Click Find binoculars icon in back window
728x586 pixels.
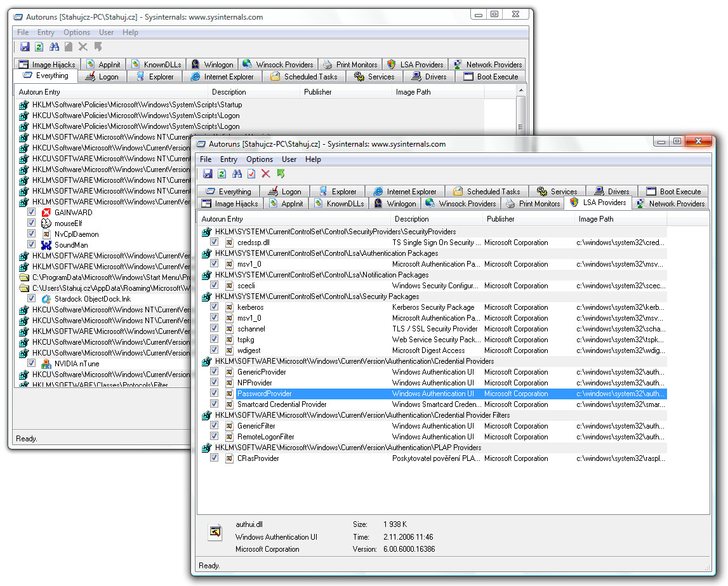[54, 46]
